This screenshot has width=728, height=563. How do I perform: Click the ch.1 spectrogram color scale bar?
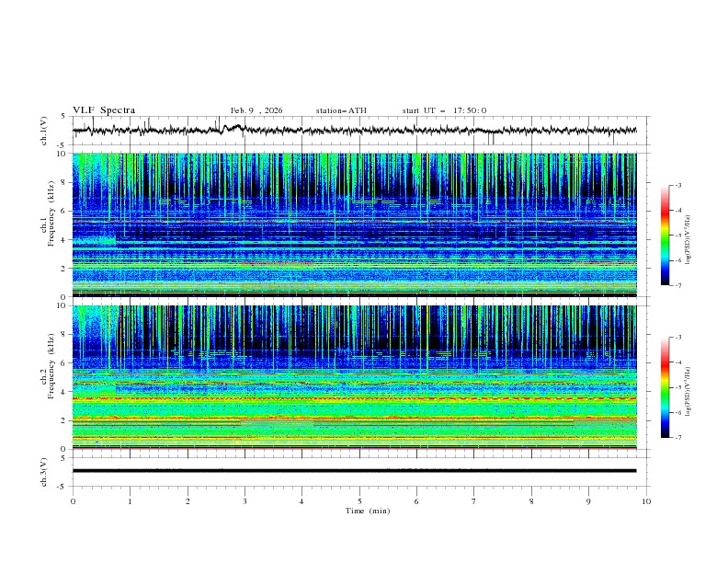pos(665,236)
